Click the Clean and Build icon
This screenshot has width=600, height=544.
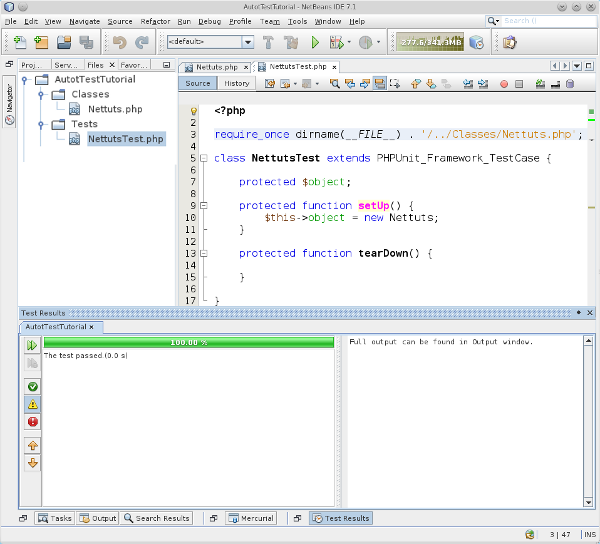tap(291, 42)
